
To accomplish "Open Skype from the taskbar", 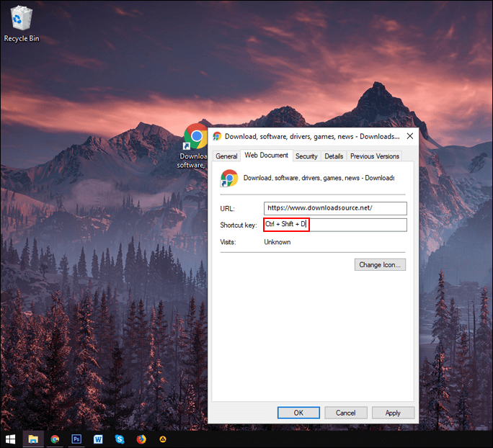I will [120, 439].
